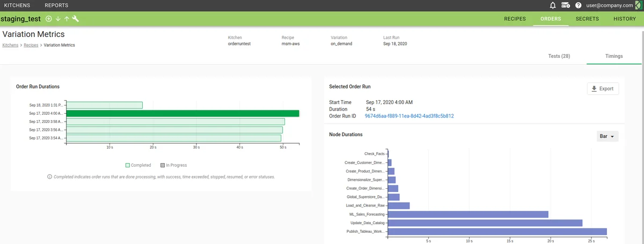The height and width of the screenshot is (244, 644).
Task: Go to the SECRETS tab
Action: click(587, 19)
